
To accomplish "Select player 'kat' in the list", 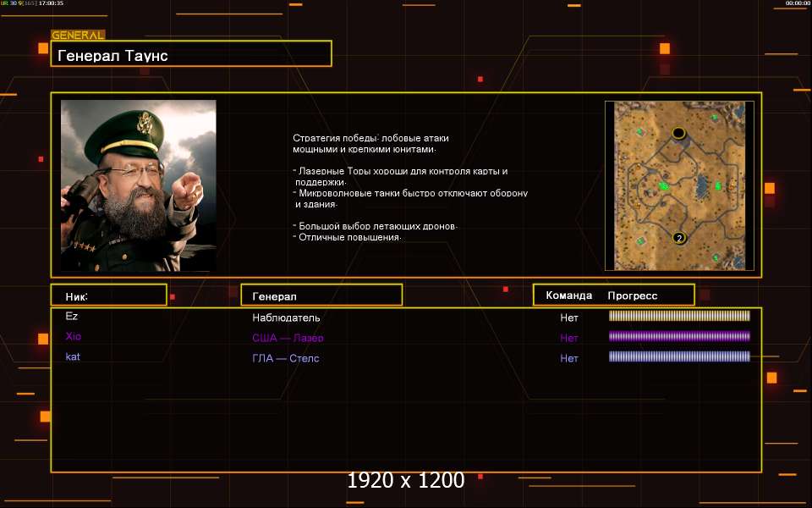I will [x=73, y=356].
